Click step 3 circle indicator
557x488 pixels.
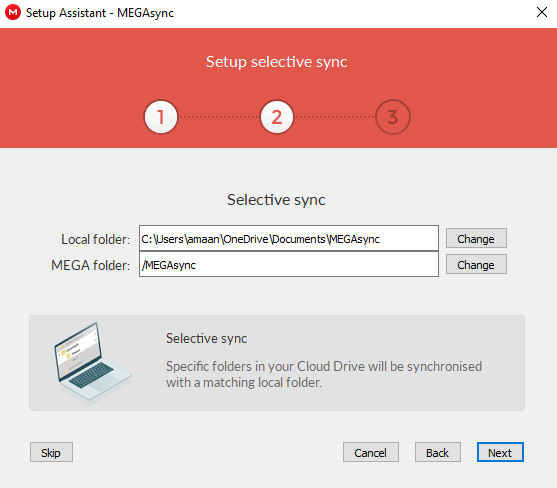click(393, 117)
